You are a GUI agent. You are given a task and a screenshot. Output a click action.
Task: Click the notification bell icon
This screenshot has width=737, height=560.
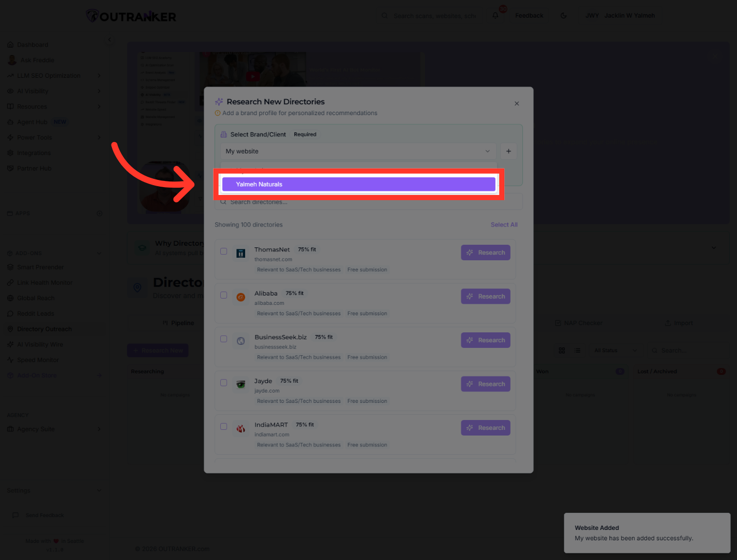click(x=495, y=16)
